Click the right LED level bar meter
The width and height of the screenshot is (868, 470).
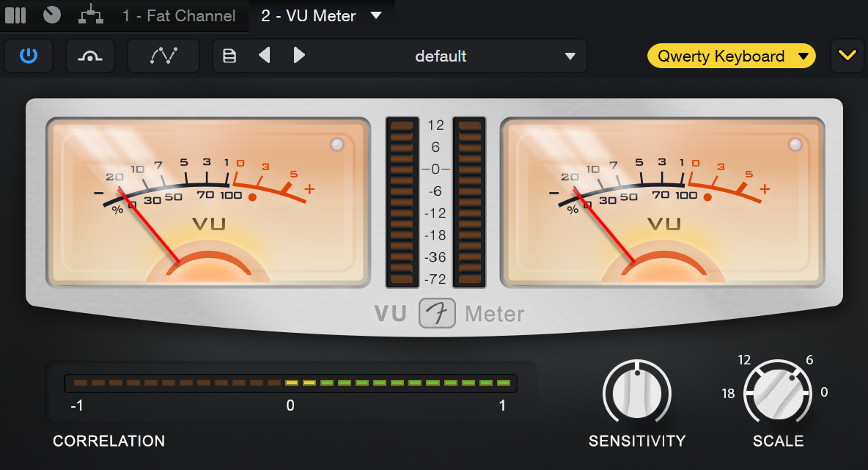[x=469, y=202]
